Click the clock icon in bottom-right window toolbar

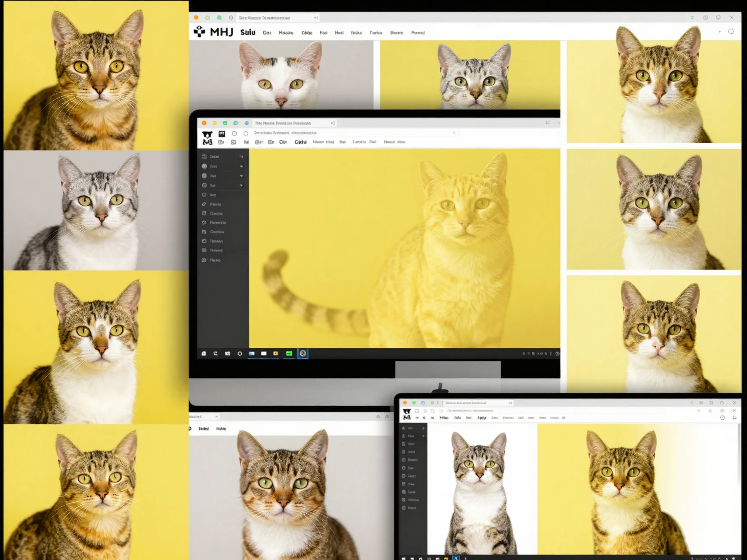coord(722,417)
